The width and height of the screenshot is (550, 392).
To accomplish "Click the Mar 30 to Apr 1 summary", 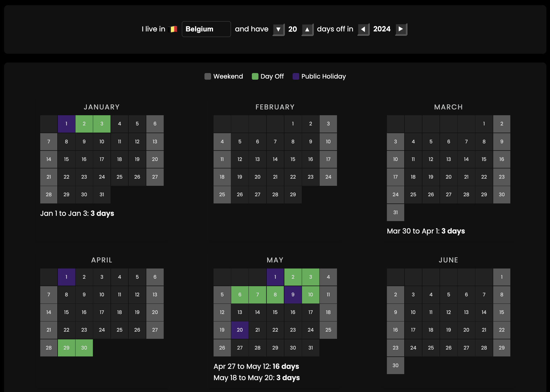I will click(426, 231).
